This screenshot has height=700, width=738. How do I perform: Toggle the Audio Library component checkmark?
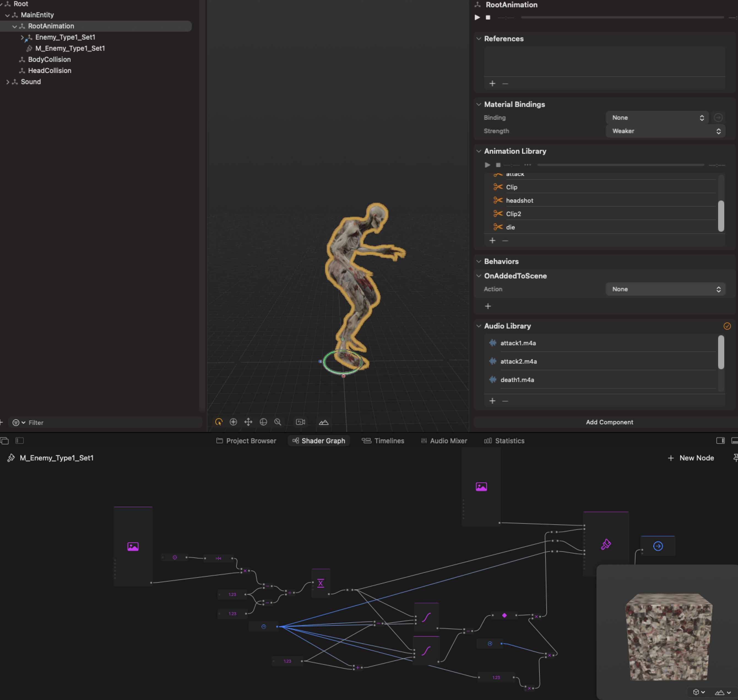[x=727, y=326]
